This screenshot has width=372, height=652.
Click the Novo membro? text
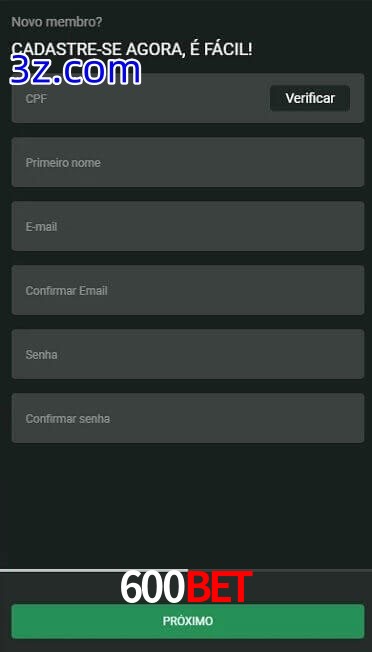click(x=57, y=22)
